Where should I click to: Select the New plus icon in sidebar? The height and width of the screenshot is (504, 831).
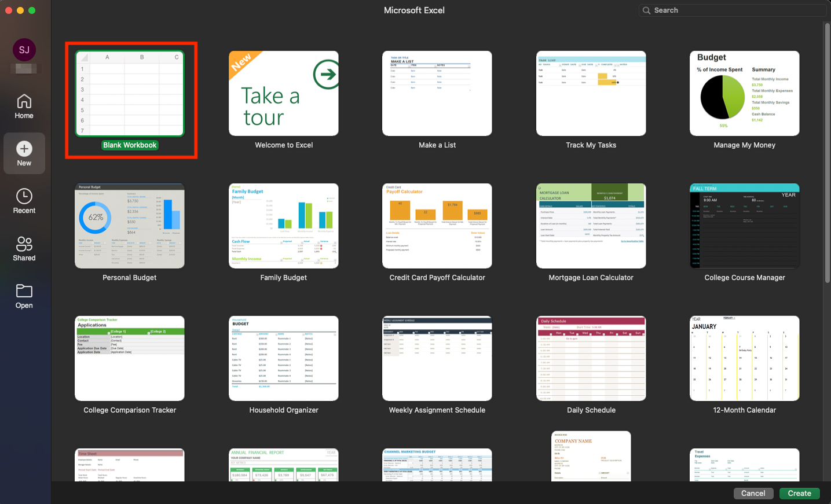pyautogui.click(x=24, y=149)
